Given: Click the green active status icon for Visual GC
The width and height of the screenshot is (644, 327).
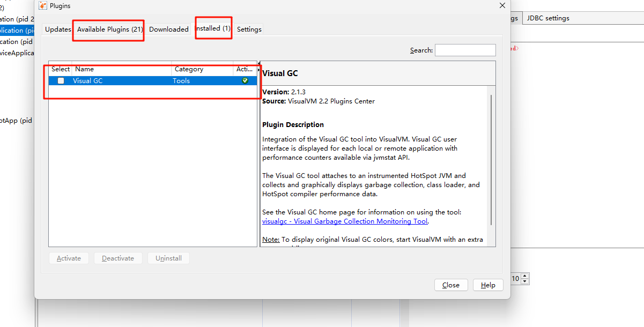Looking at the screenshot, I should pyautogui.click(x=245, y=81).
